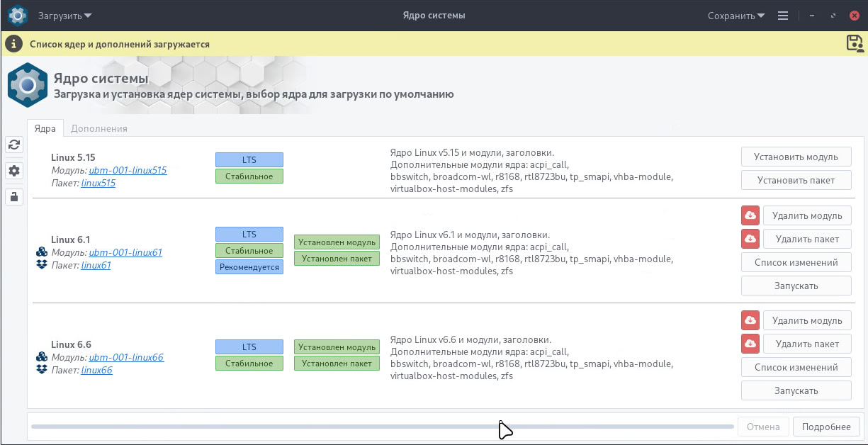
Task: Click red download icon beside Linux 6.1 Удалить модуль
Action: pos(750,215)
